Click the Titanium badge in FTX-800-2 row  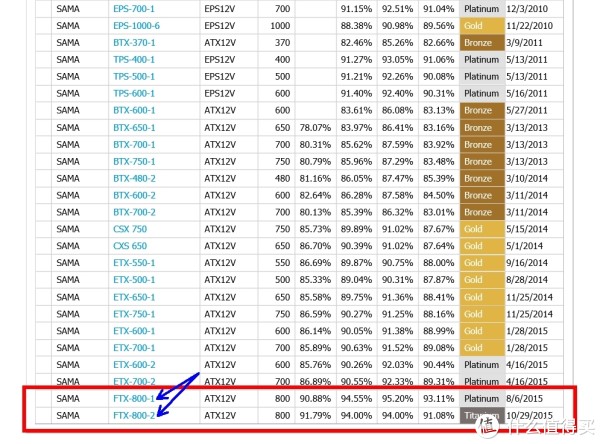point(482,415)
